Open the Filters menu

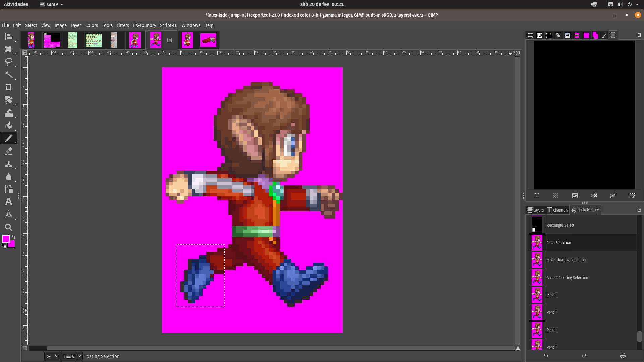pos(123,25)
